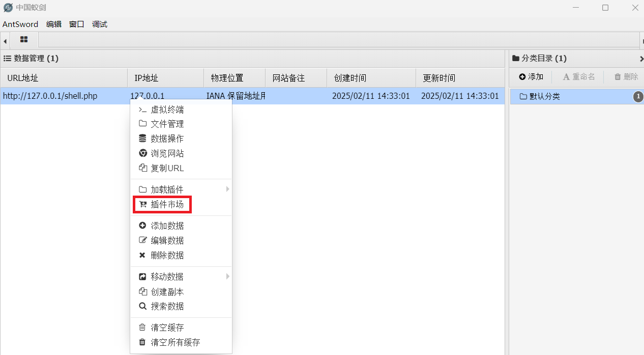Image resolution: width=644 pixels, height=355 pixels.
Task: Click the copy icon beside 复制URL
Action: [x=142, y=168]
